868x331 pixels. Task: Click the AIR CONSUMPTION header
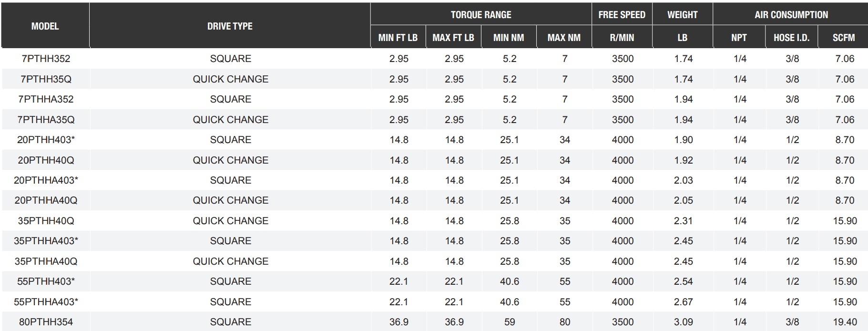click(x=791, y=15)
